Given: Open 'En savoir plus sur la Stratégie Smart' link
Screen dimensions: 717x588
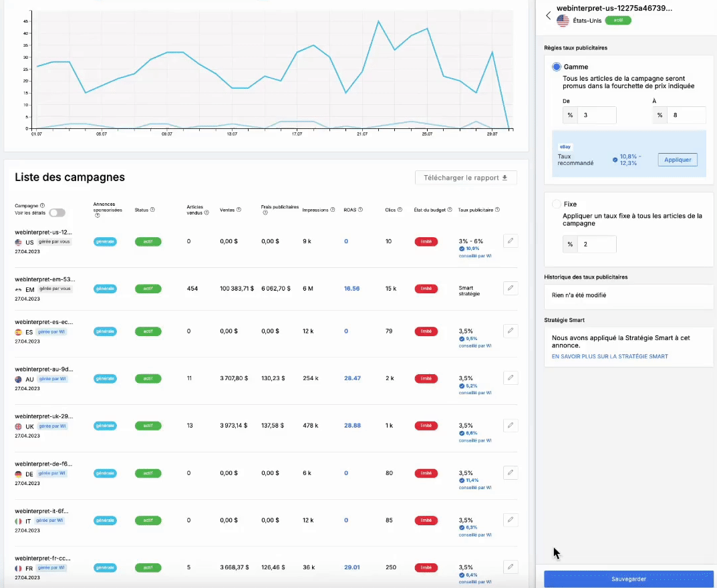Looking at the screenshot, I should 609,356.
